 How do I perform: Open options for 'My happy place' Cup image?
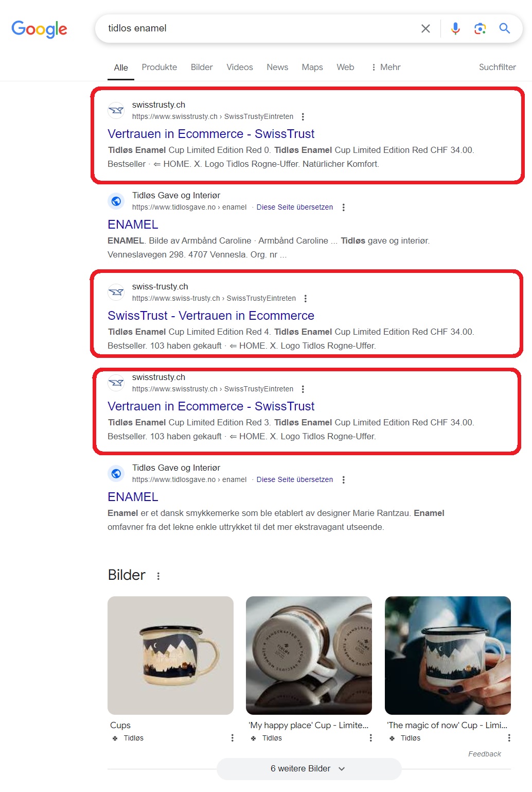[x=370, y=738]
